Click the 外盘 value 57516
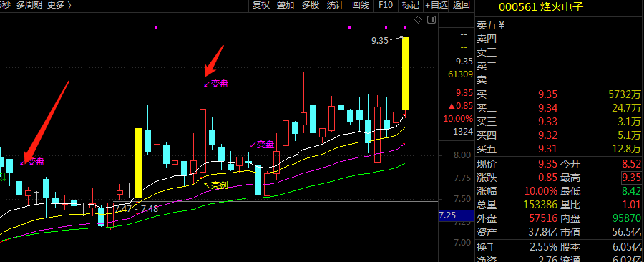 click(543, 218)
